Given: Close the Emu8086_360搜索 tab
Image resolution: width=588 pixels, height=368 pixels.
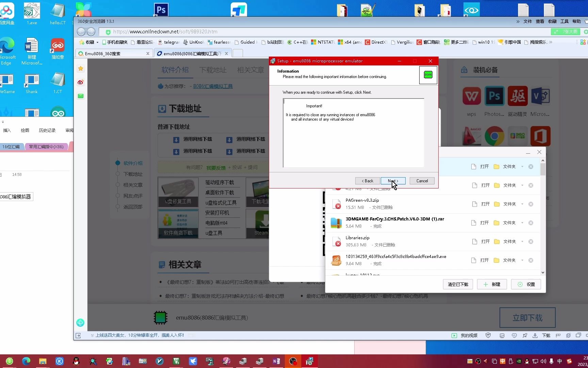Looking at the screenshot, I should tap(148, 53).
